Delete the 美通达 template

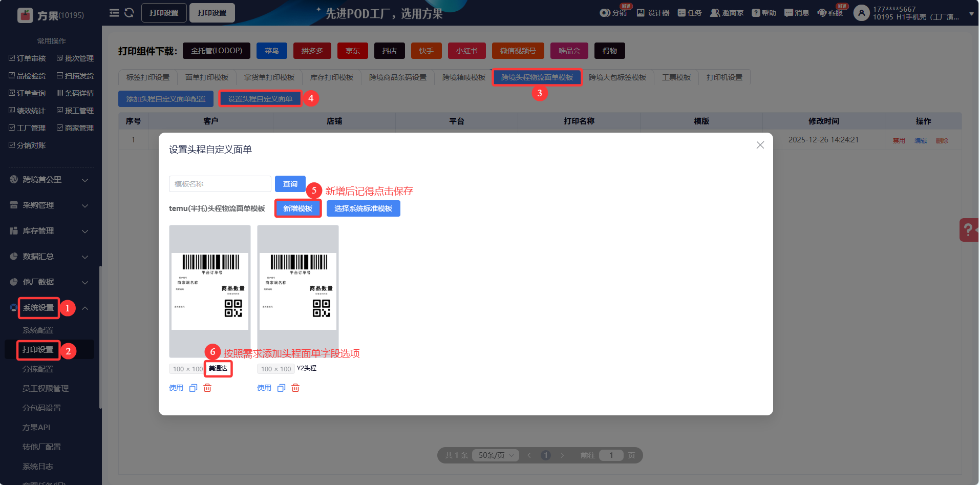click(x=207, y=388)
